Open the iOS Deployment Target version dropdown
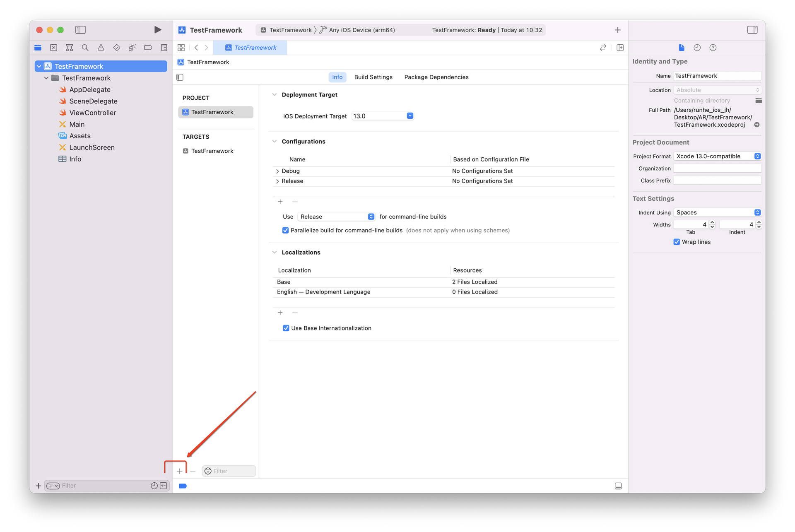 point(409,116)
